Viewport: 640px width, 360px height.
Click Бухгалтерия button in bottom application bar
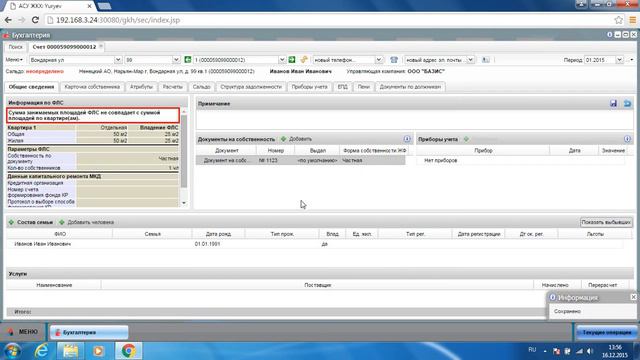pos(89,332)
